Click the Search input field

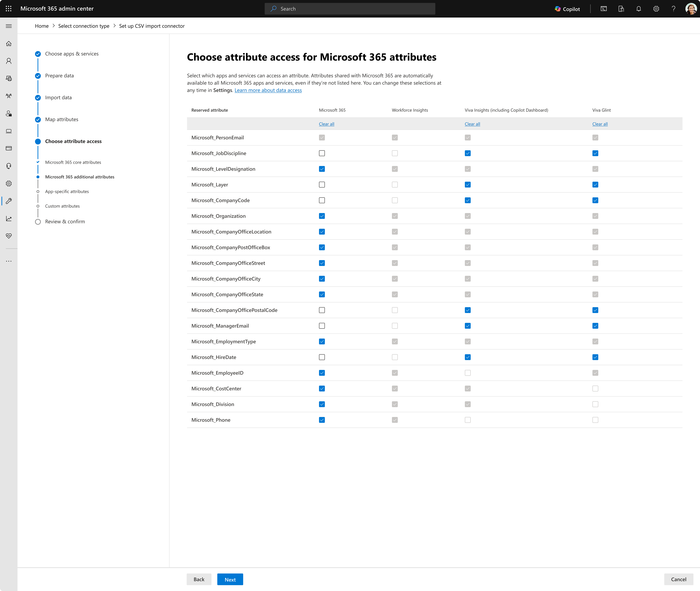point(350,9)
